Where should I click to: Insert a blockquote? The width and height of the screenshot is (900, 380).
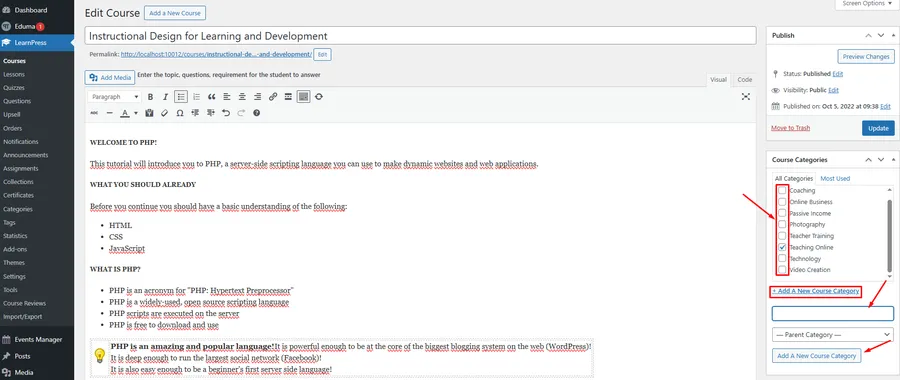click(212, 97)
